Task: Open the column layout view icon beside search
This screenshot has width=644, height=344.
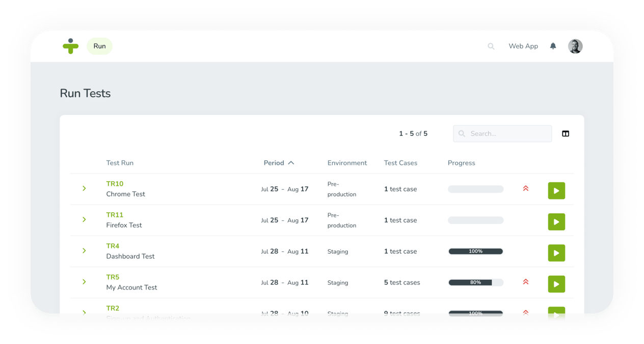Action: coord(566,133)
